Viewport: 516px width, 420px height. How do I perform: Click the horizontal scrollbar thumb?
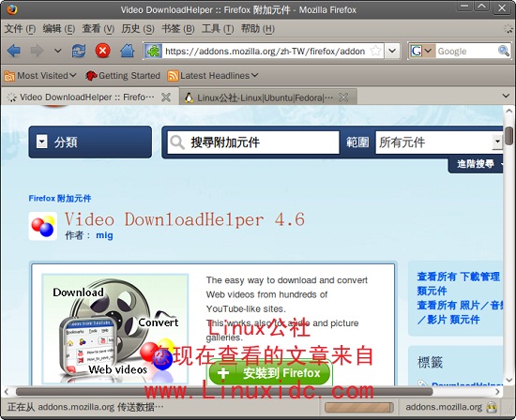point(224,391)
